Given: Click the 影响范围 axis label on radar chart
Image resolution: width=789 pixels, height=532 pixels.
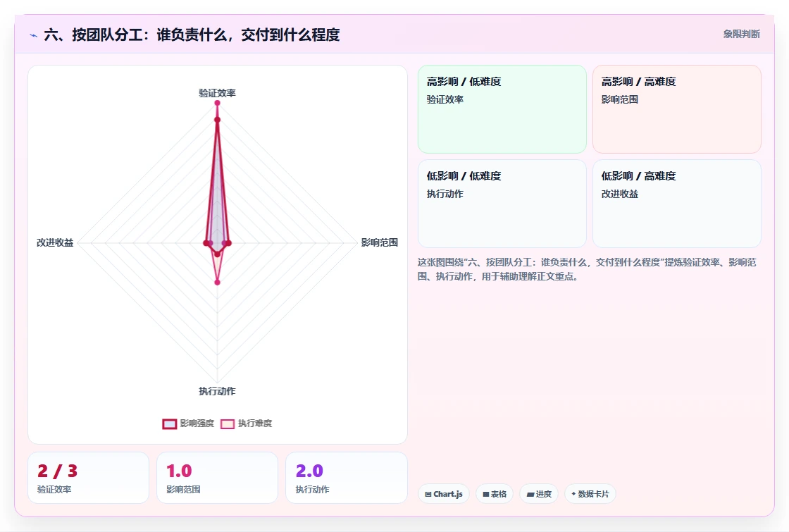Looking at the screenshot, I should (x=380, y=242).
